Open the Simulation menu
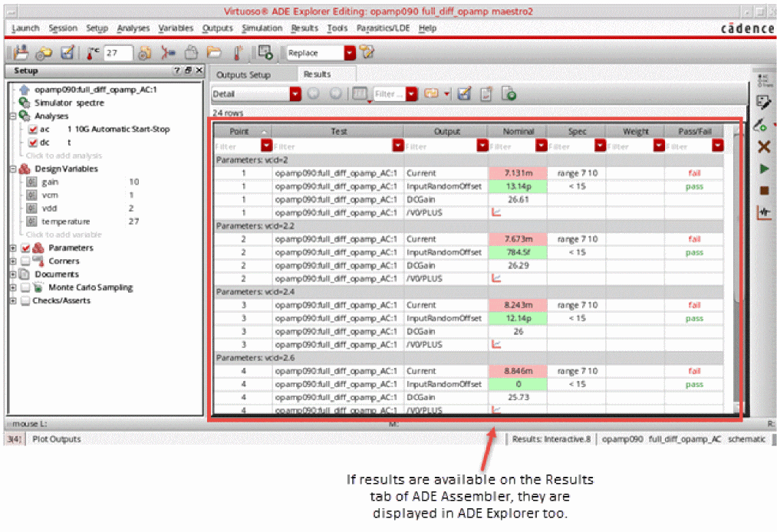This screenshot has width=777, height=532. tap(262, 28)
